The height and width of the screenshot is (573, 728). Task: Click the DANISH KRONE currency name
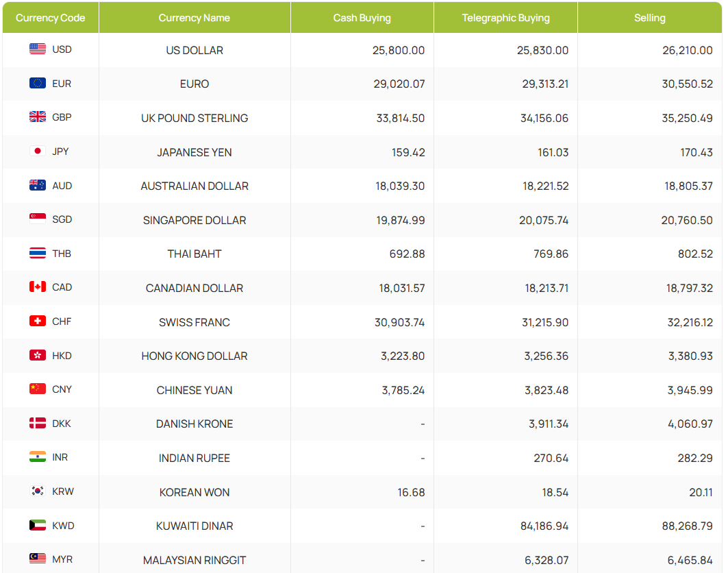(194, 424)
